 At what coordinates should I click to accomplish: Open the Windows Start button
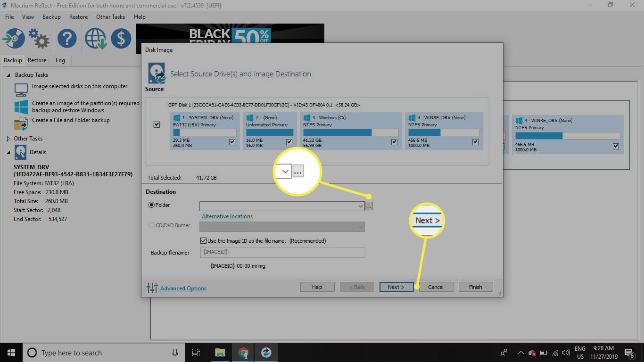pos(11,352)
